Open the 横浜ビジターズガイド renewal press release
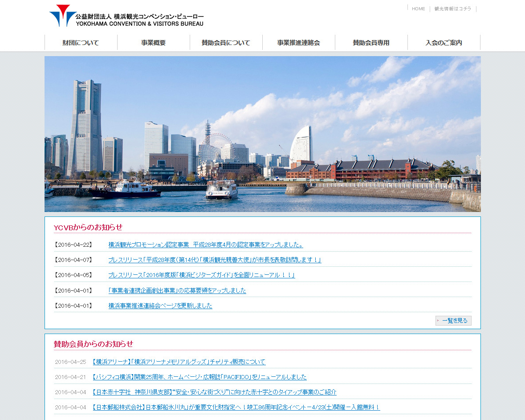Screen dimensions: 525x420 pos(202,275)
